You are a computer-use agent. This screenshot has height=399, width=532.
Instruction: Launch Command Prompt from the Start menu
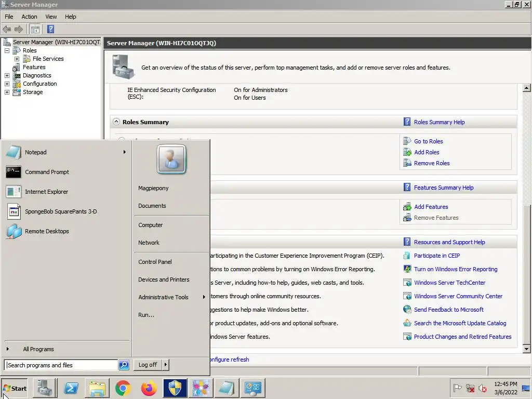66,172
